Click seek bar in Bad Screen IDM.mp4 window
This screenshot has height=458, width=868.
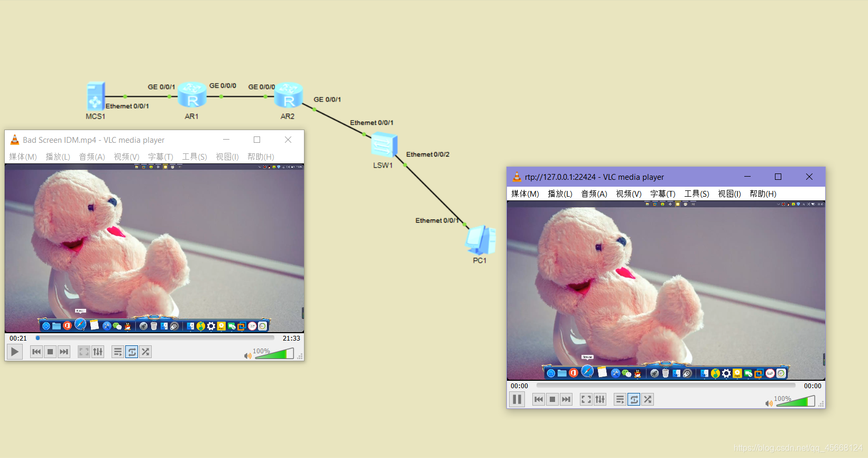(155, 338)
